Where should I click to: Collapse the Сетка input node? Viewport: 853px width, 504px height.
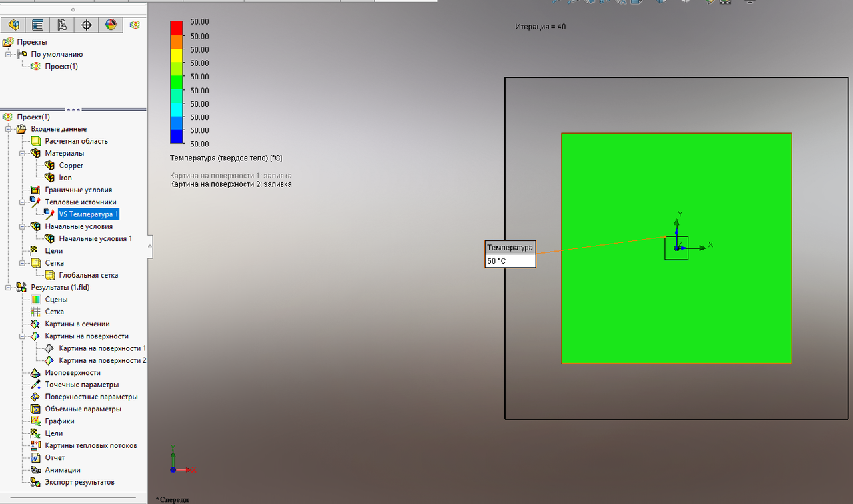click(22, 263)
